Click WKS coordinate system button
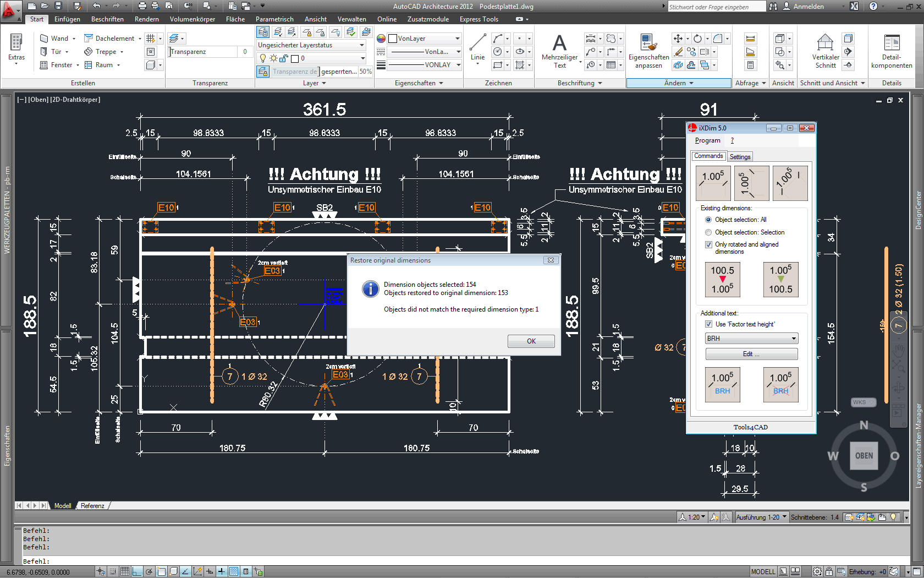 tap(862, 402)
